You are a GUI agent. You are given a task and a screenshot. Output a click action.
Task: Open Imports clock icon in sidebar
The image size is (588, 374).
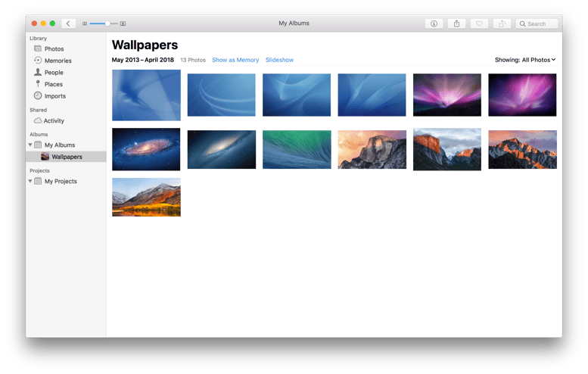click(38, 95)
